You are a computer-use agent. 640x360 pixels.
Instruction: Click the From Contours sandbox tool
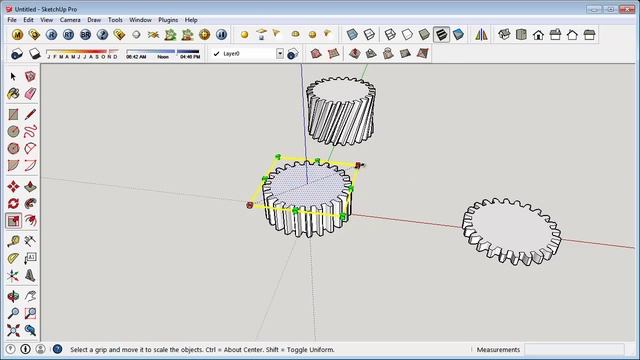[x=316, y=53]
